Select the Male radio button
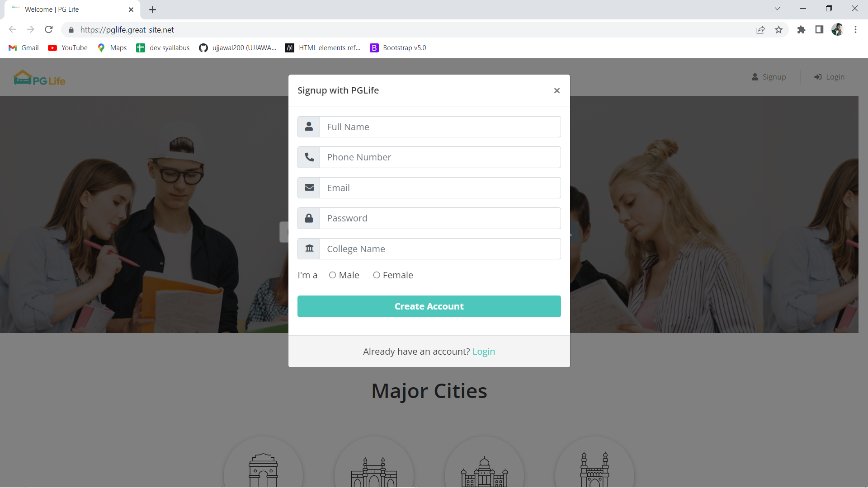The width and height of the screenshot is (868, 488). click(x=332, y=275)
